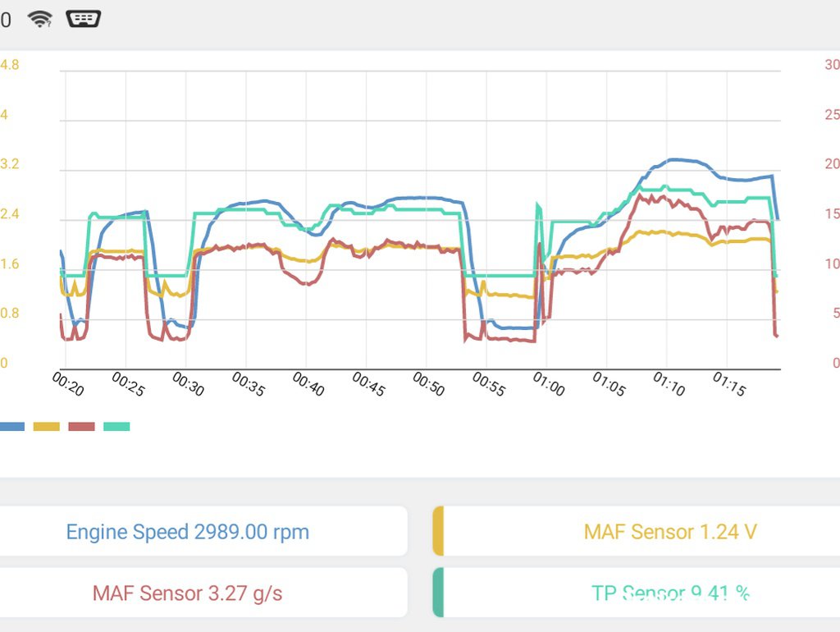Click the 01:00 time axis label

coord(549,384)
